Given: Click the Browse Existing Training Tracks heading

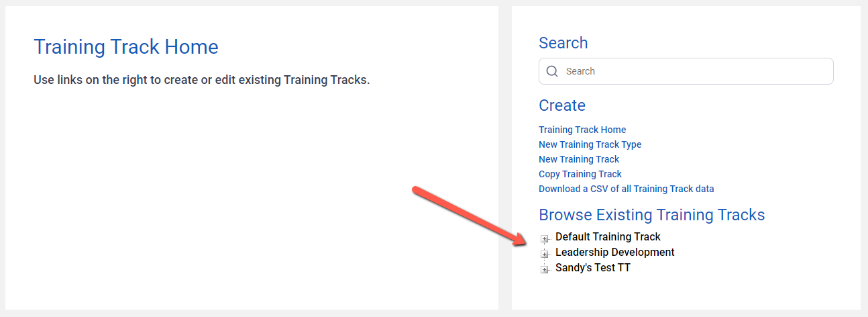Looking at the screenshot, I should point(651,215).
